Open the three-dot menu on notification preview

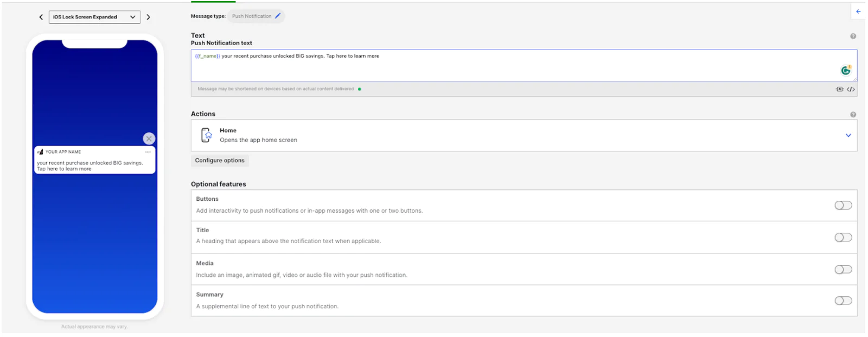click(148, 152)
